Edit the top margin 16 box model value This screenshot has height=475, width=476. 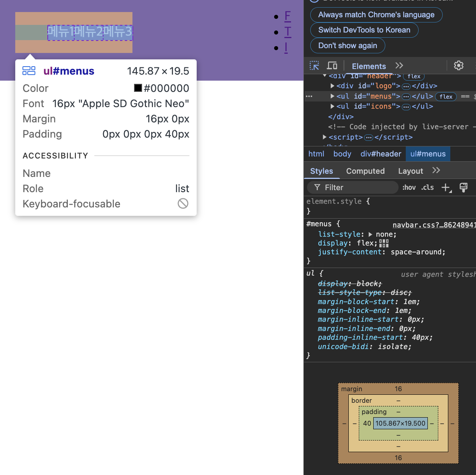(398, 389)
